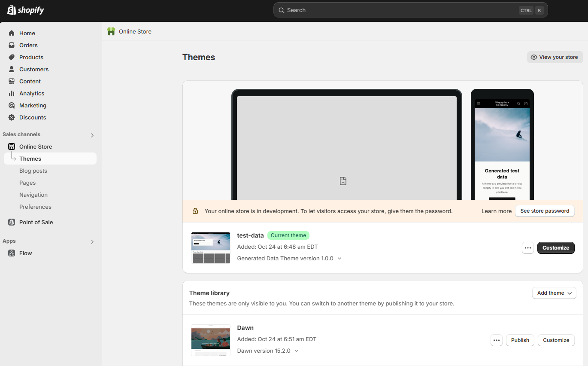Click the Learn more link
Image resolution: width=588 pixels, height=366 pixels.
tap(497, 211)
